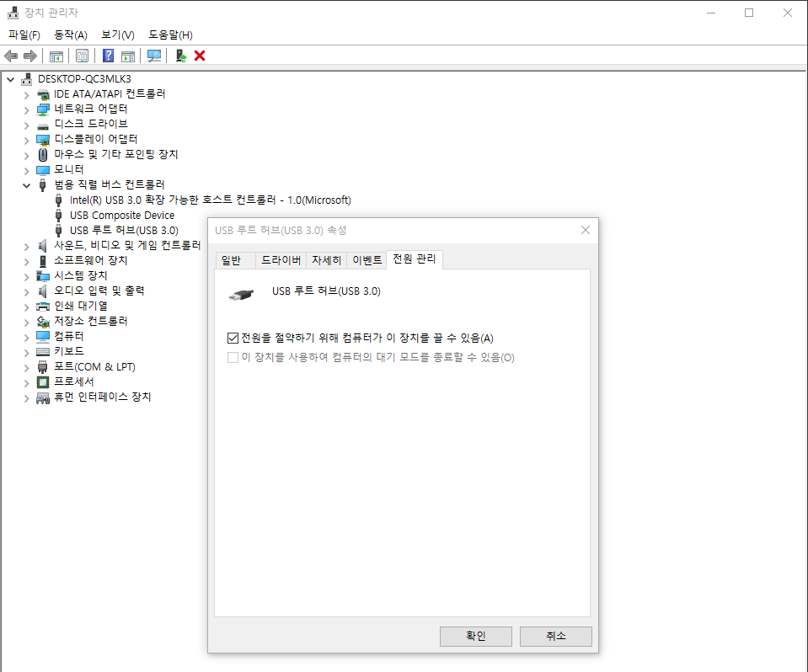Click the 휴먼 인터페이스 장치 category icon
808x672 pixels.
(x=43, y=397)
